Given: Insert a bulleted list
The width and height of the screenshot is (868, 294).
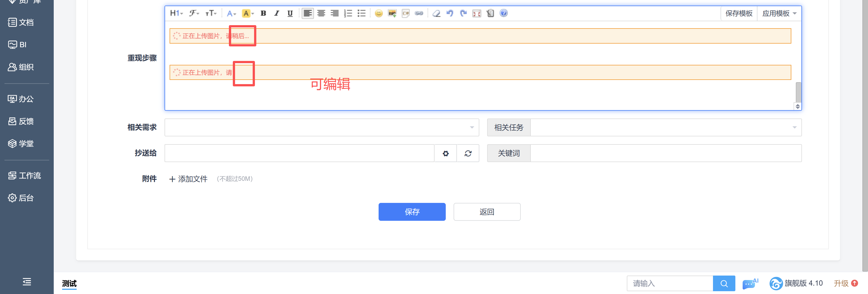Looking at the screenshot, I should click(362, 13).
